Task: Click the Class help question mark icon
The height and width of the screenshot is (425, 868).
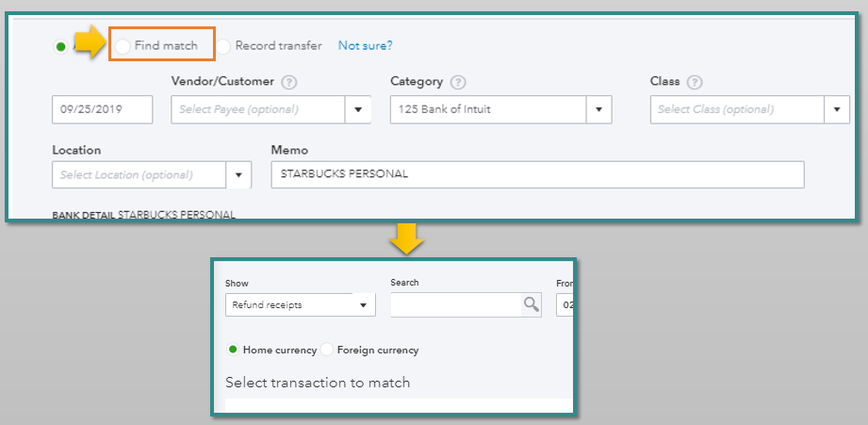Action: tap(695, 82)
